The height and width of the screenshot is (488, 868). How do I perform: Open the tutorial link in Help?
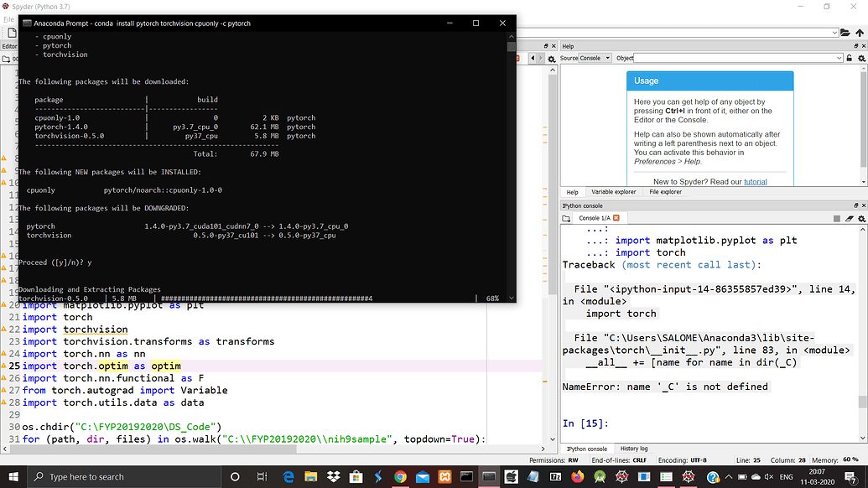[x=755, y=182]
